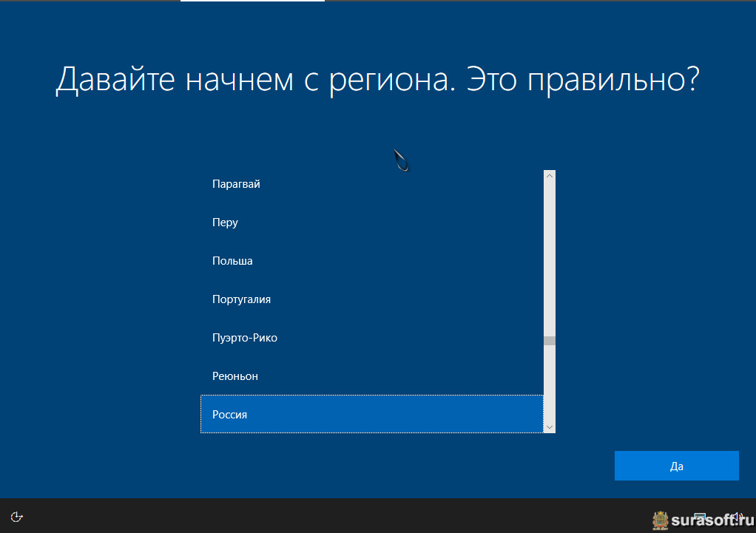The image size is (756, 533).
Task: Pick Реюньон from the list
Action: (234, 376)
